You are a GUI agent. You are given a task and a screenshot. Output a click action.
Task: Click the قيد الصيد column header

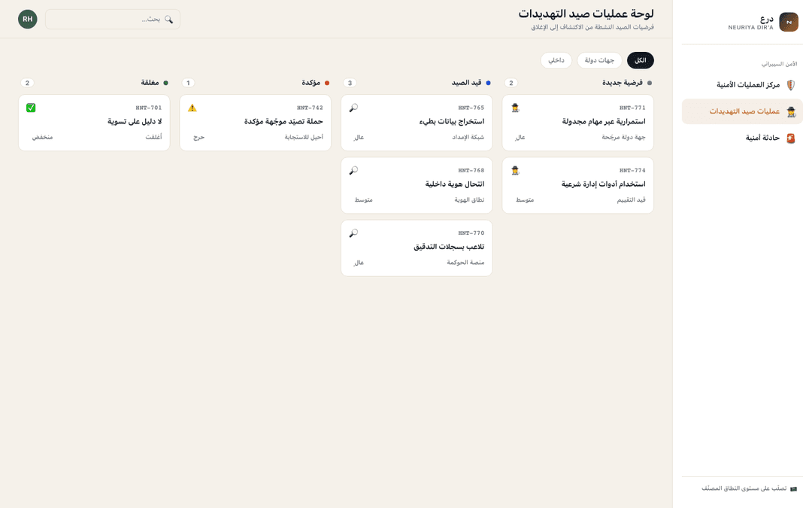coord(467,83)
